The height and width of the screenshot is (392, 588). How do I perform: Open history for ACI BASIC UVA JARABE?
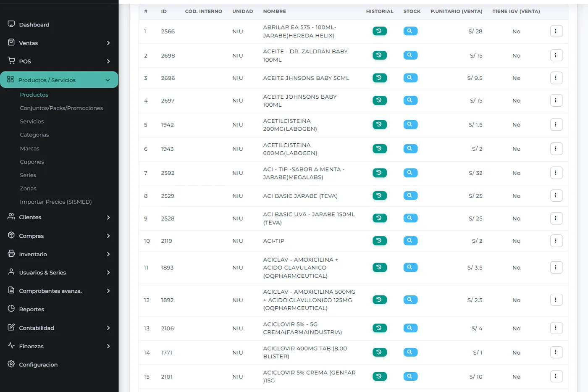pyautogui.click(x=379, y=218)
